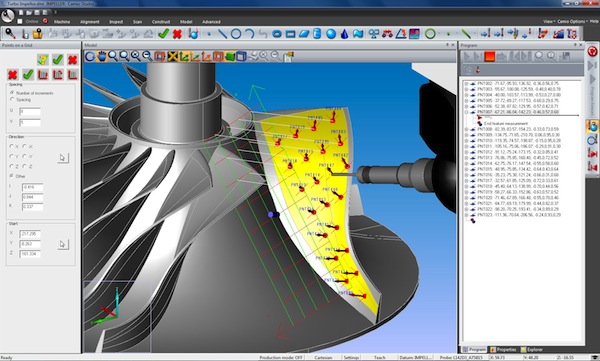Open the Machine menu
The width and height of the screenshot is (600, 361).
click(x=62, y=22)
